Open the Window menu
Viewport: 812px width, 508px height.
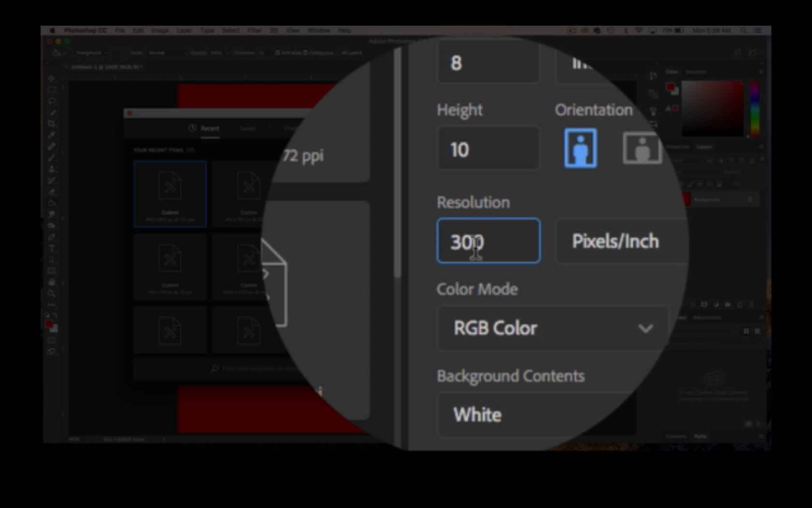coord(319,30)
